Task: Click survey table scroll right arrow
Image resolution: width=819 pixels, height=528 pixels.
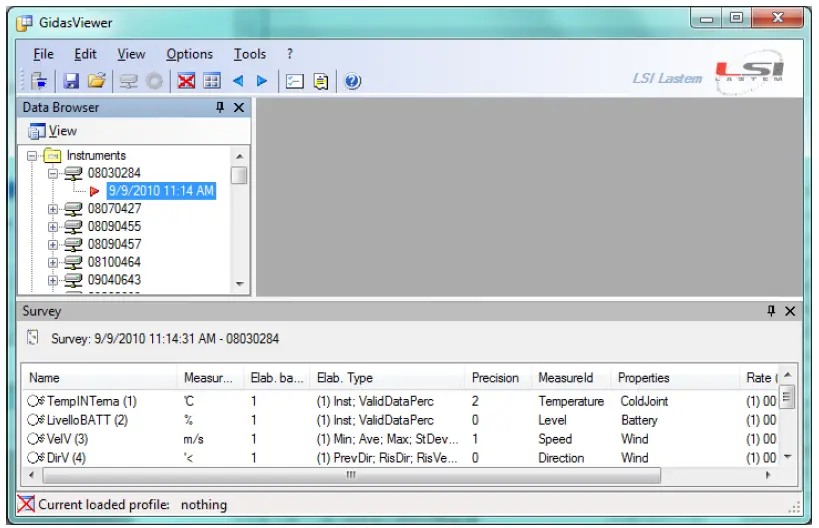Action: point(768,475)
